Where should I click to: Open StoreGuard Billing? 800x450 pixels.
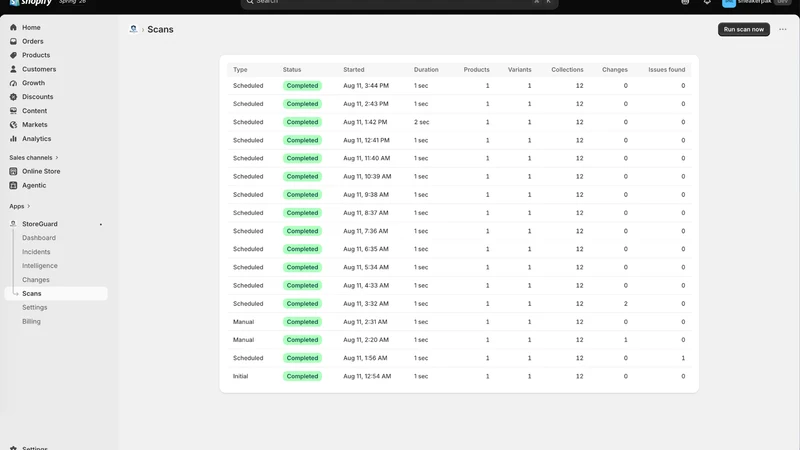(31, 321)
